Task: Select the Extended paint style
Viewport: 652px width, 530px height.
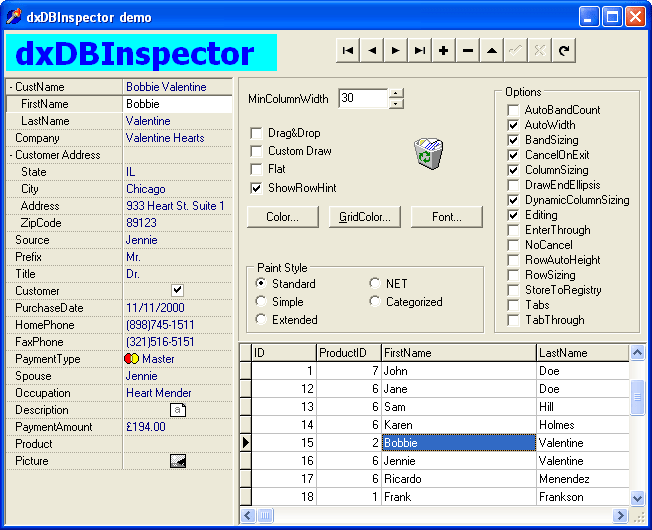Action: (x=261, y=320)
